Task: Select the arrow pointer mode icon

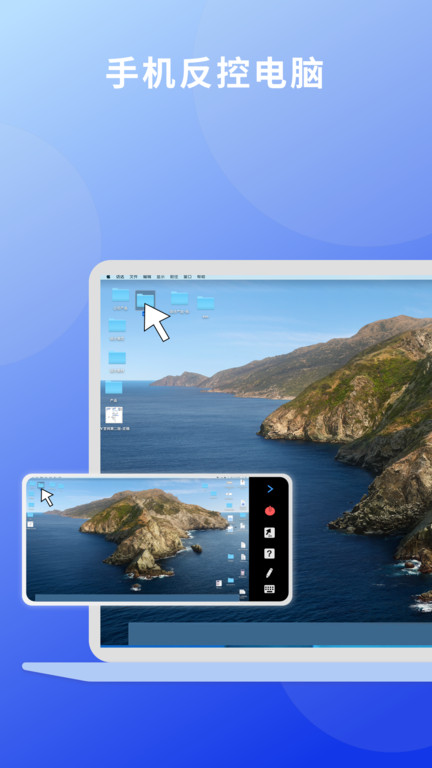Action: coord(269,533)
